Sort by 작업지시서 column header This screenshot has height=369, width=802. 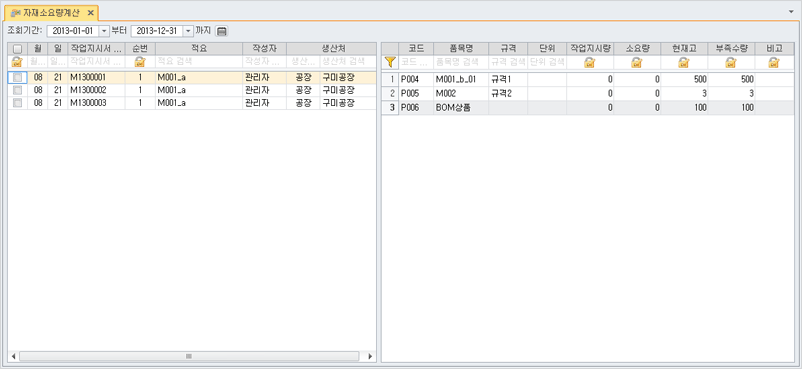coord(96,49)
